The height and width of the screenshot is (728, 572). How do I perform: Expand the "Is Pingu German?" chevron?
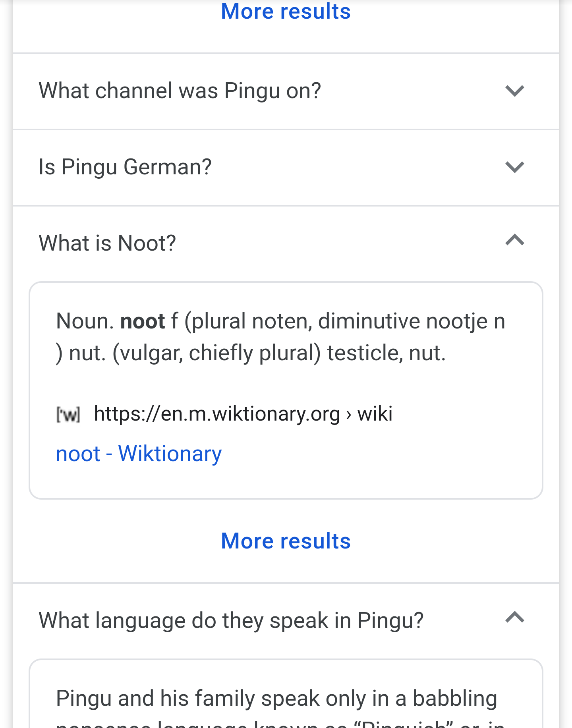click(515, 167)
